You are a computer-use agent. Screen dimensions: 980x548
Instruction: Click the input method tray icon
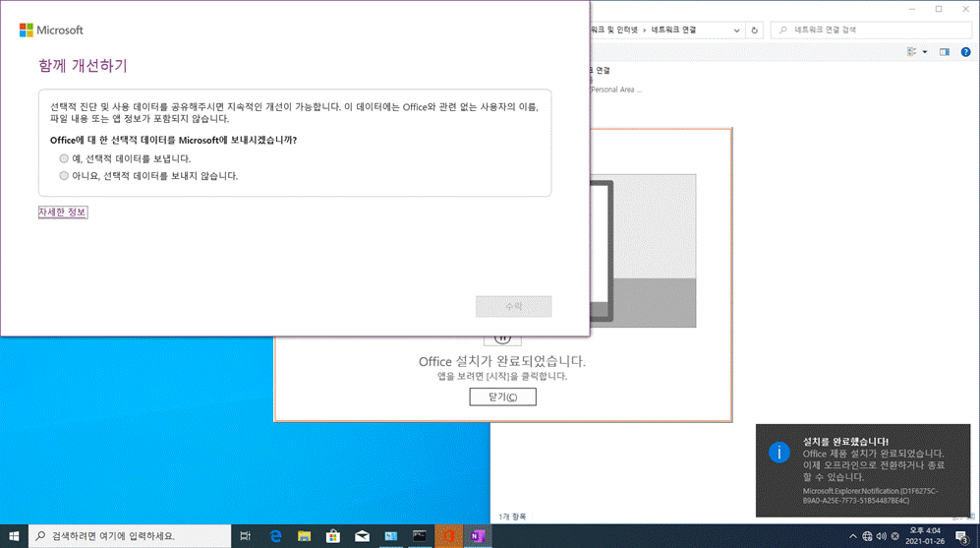tap(895, 536)
